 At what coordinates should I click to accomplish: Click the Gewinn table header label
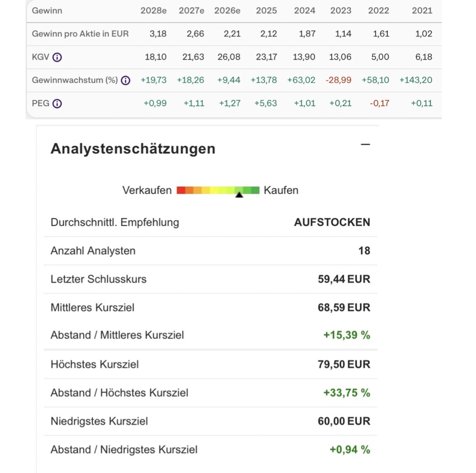point(47,10)
